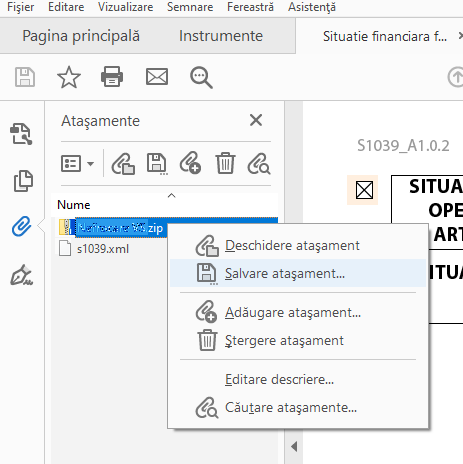Viewport: 463px width, 464px height.
Task: Open the Semnare menu
Action: point(190,7)
